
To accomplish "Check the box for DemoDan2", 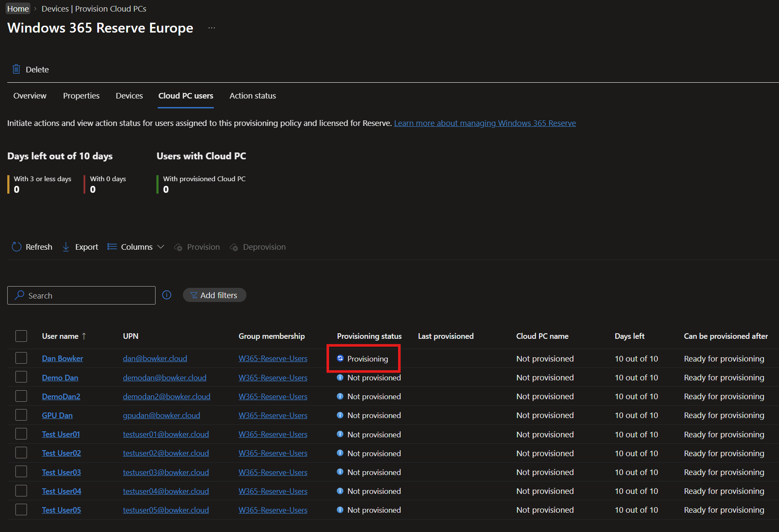I will click(21, 396).
